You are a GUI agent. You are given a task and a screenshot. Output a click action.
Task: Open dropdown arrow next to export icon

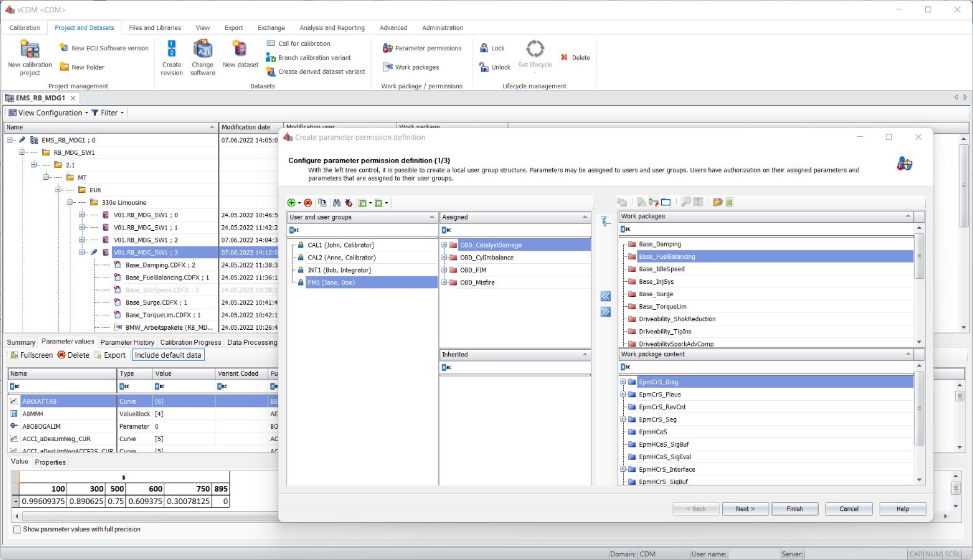click(x=370, y=203)
